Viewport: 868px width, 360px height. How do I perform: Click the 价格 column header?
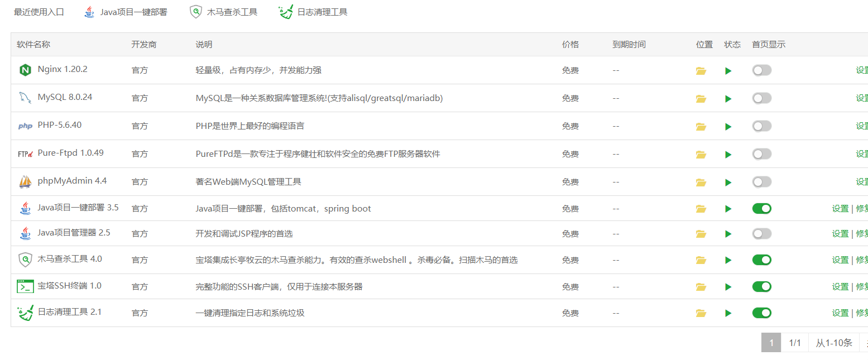[570, 45]
